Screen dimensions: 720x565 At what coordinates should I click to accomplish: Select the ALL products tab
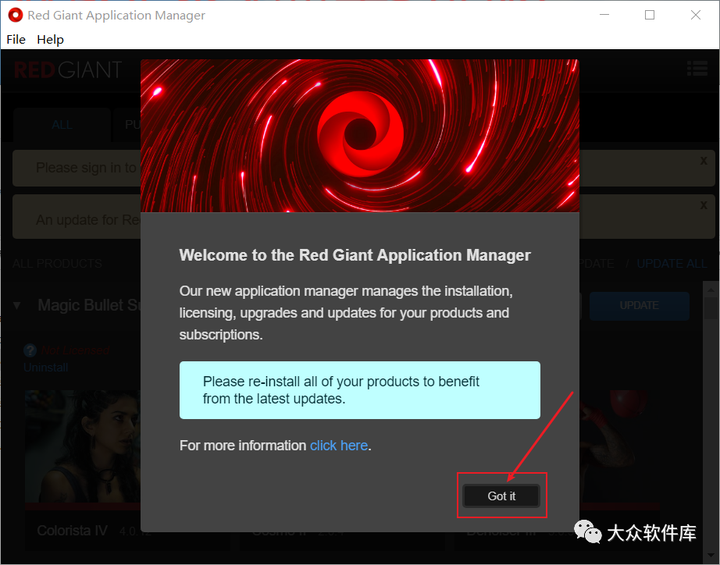62,124
